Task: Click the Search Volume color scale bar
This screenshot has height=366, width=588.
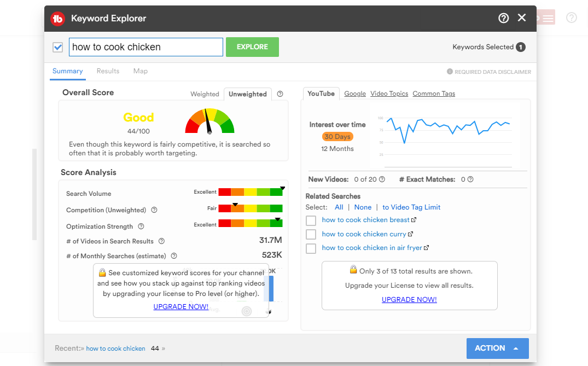Action: point(250,192)
